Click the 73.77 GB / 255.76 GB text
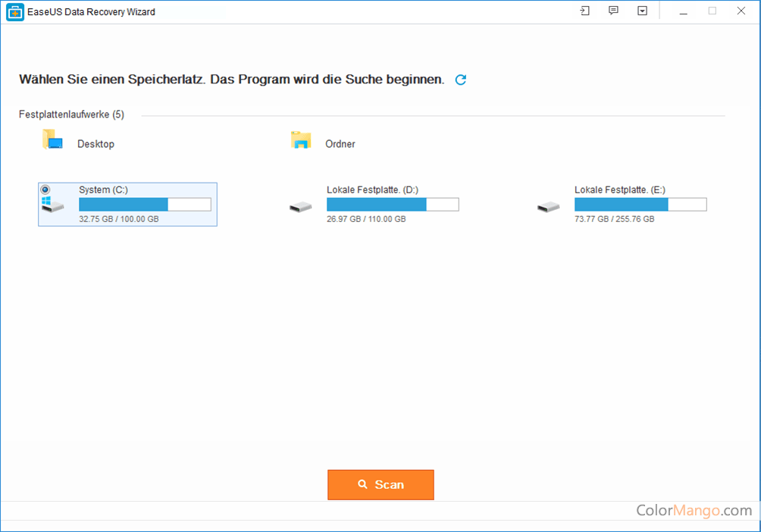Screen dimensions: 761x532 (x=615, y=219)
